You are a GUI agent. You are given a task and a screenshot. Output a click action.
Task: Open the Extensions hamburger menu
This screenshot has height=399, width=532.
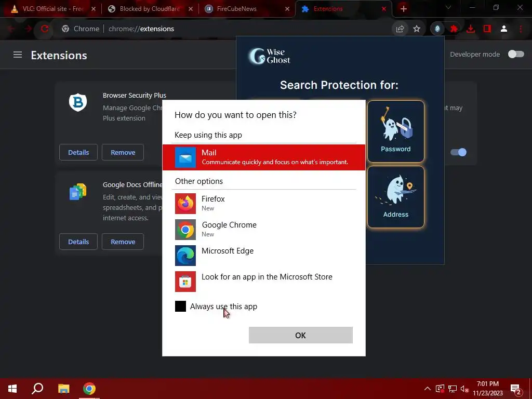pyautogui.click(x=18, y=55)
